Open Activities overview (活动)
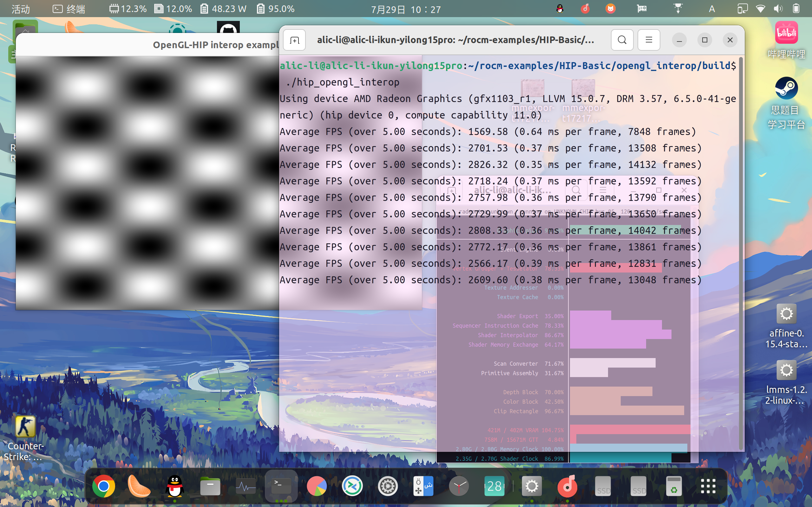The image size is (812, 507). (21, 9)
